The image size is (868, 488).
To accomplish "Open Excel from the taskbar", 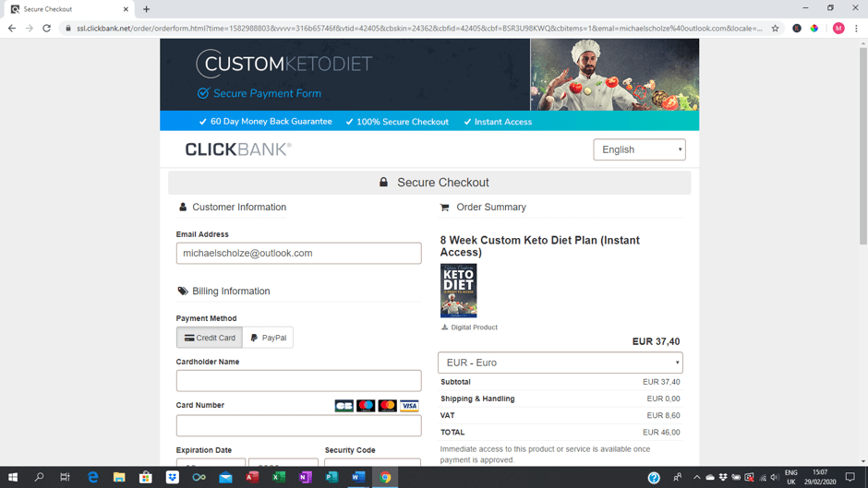I will tap(279, 477).
